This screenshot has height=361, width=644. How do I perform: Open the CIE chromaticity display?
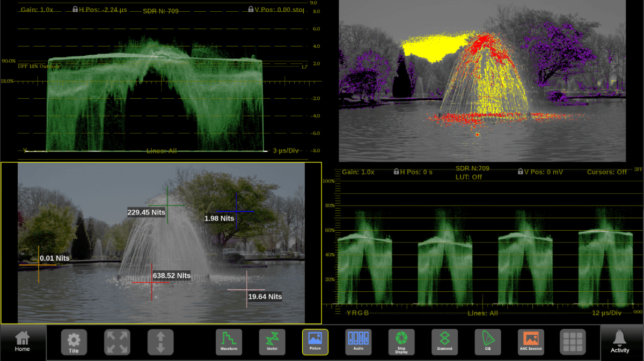(487, 342)
